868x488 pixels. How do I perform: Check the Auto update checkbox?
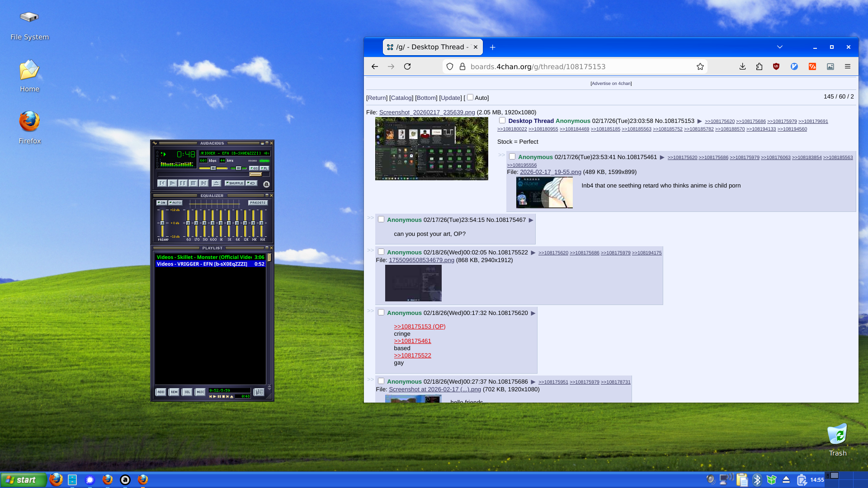(x=470, y=97)
